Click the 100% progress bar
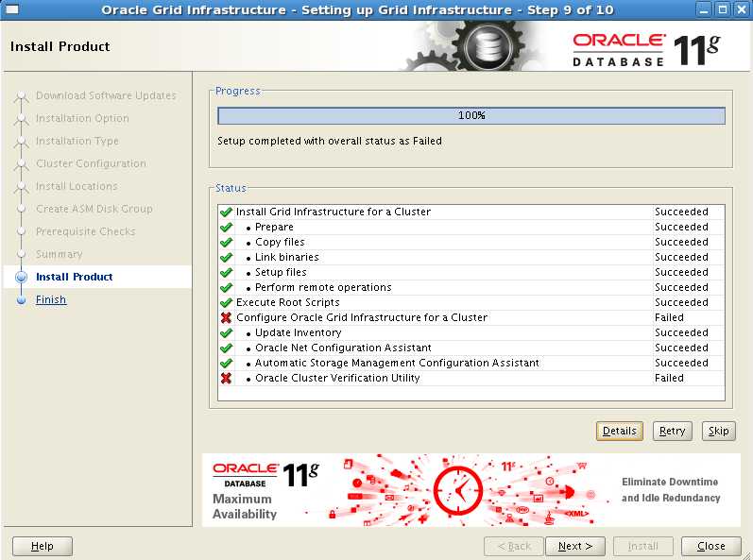 coord(471,115)
